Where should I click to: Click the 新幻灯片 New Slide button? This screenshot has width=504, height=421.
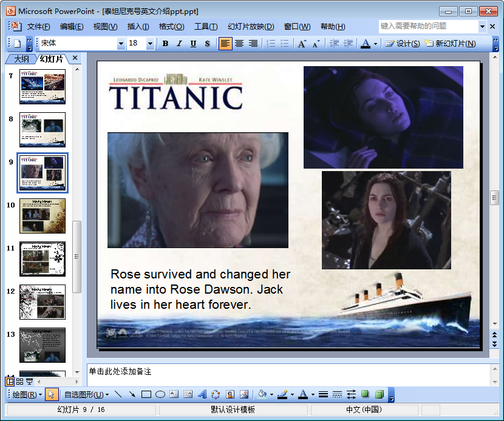(x=449, y=44)
